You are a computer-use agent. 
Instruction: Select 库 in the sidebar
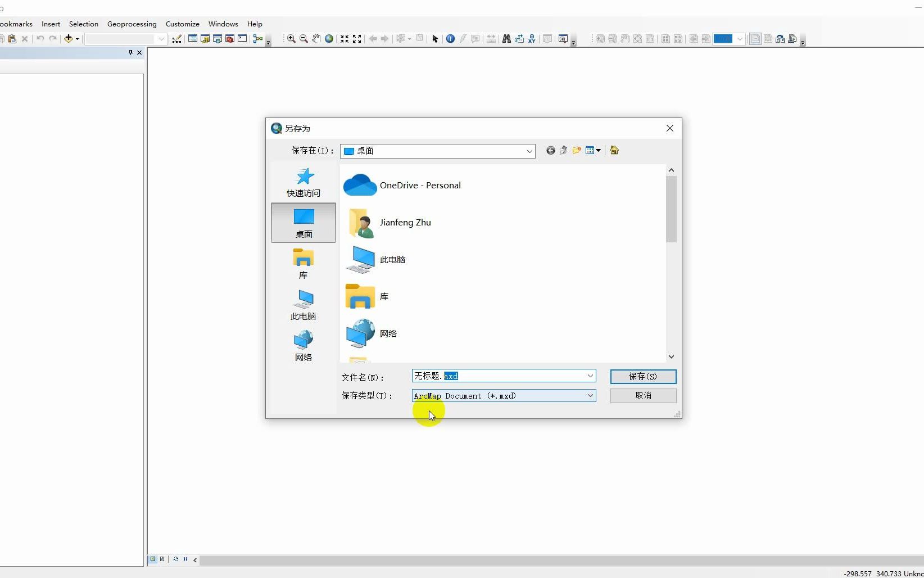click(x=304, y=264)
